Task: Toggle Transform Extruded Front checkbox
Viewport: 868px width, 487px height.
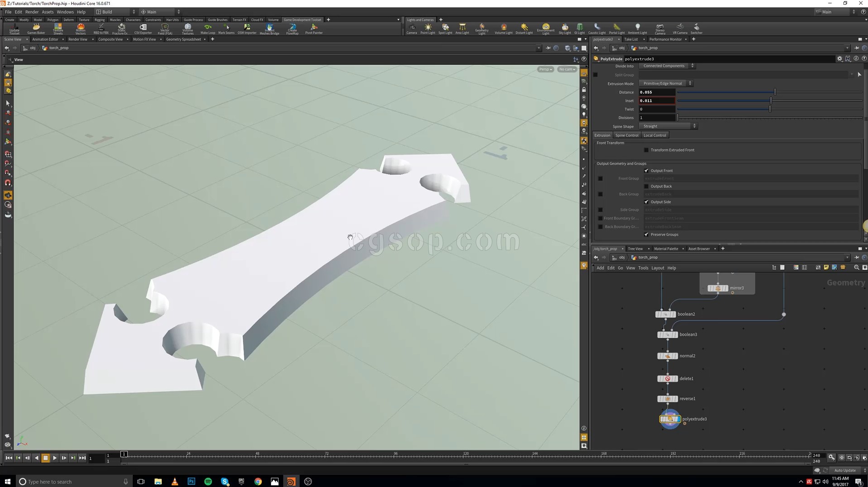Action: coord(646,150)
